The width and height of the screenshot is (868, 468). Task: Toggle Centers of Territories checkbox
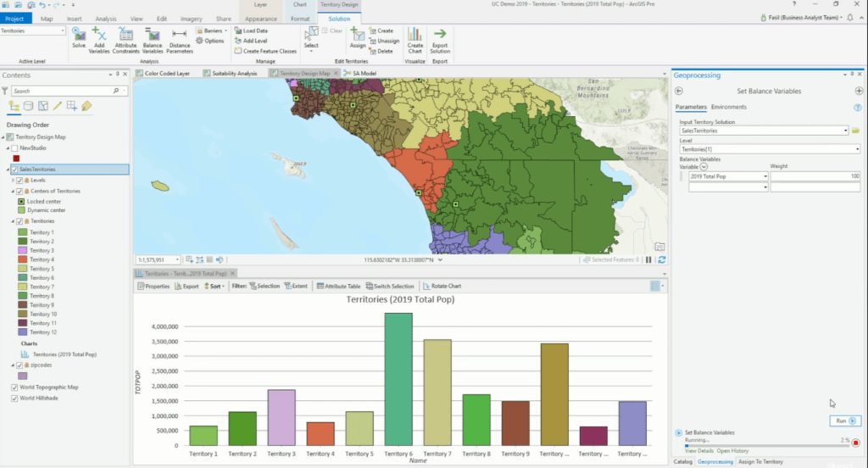[x=19, y=191]
